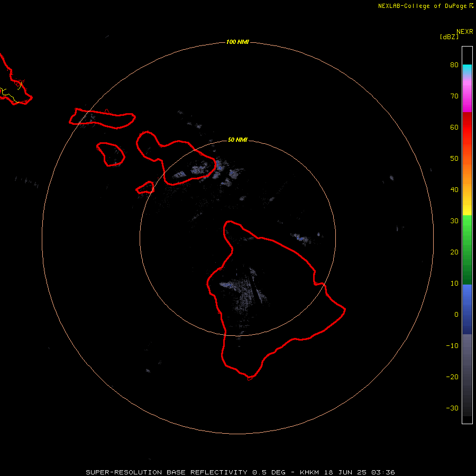Select the 60 value on dBZ scale
Viewport: 476px width, 476px height.
pyautogui.click(x=454, y=127)
